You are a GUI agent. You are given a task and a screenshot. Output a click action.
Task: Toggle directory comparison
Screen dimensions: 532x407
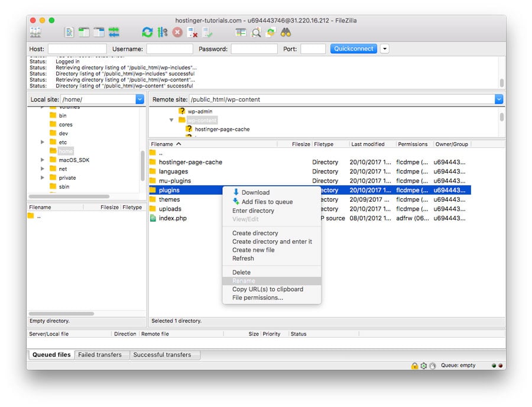pos(256,33)
